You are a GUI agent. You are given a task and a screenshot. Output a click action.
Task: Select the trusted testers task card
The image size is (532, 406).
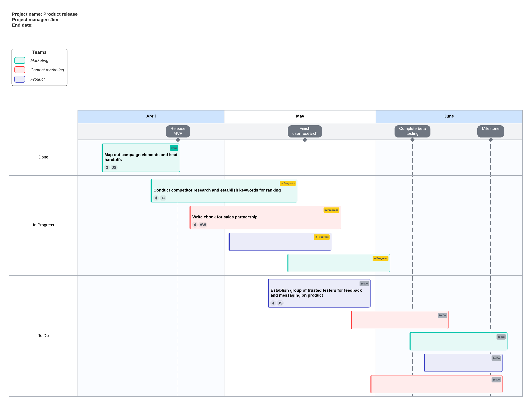319,293
